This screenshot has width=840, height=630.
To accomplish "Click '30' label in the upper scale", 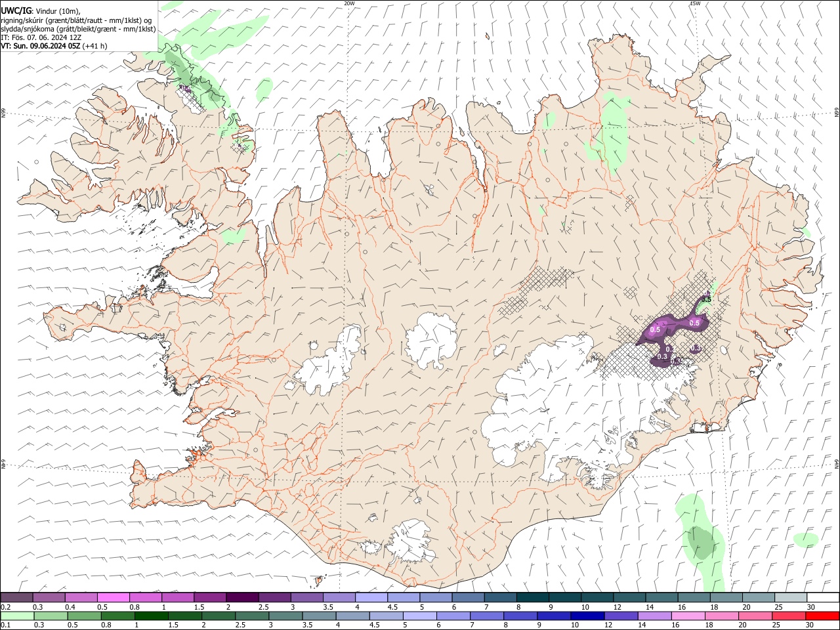I will [x=810, y=607].
